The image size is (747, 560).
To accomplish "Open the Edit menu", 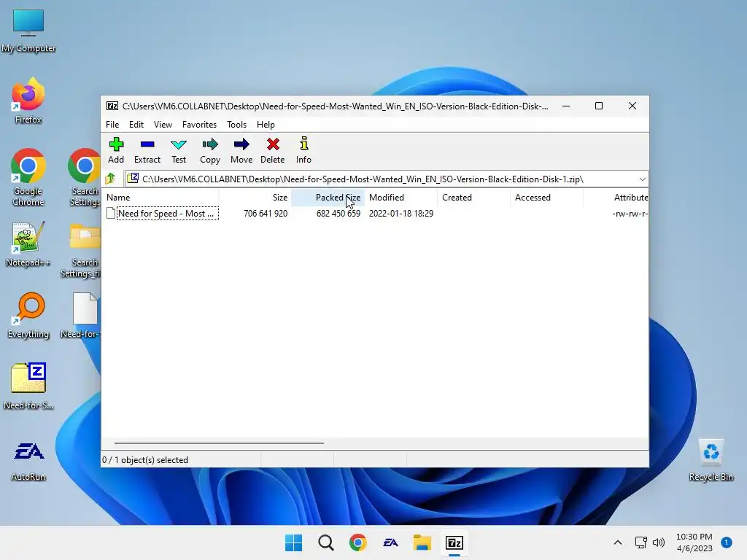I will pos(136,124).
